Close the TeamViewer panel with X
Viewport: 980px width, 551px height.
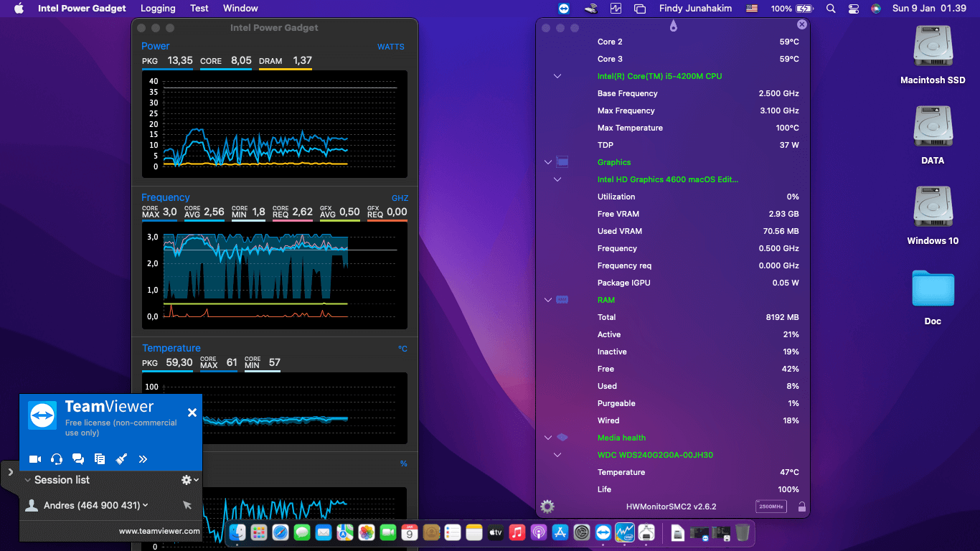pyautogui.click(x=192, y=413)
